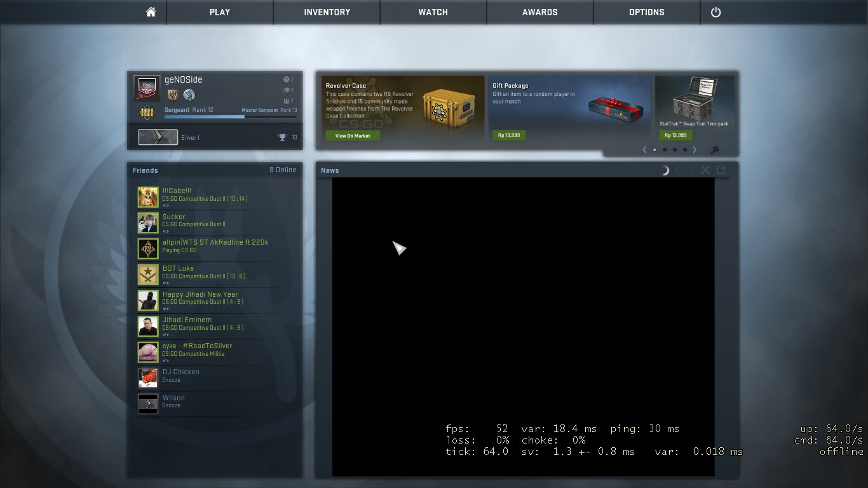Select friend name DJ Chicken
This screenshot has height=488, width=868.
181,372
